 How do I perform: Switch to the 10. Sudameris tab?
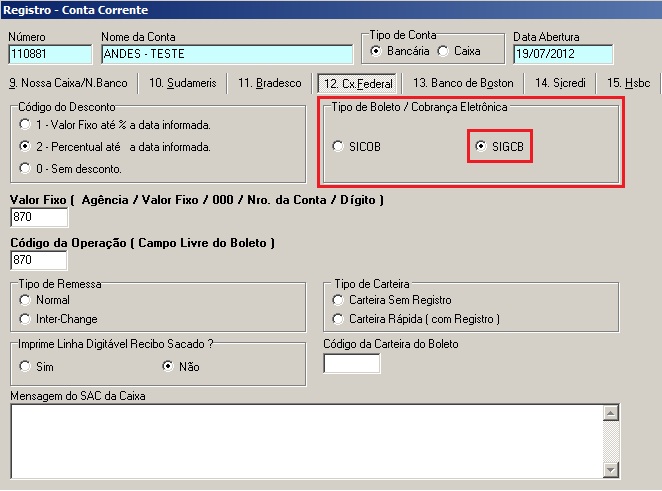coord(183,83)
